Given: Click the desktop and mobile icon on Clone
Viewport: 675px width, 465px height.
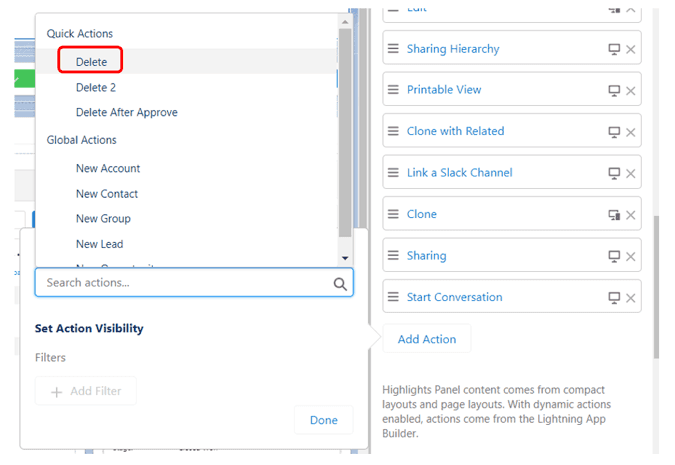Looking at the screenshot, I should coord(614,215).
